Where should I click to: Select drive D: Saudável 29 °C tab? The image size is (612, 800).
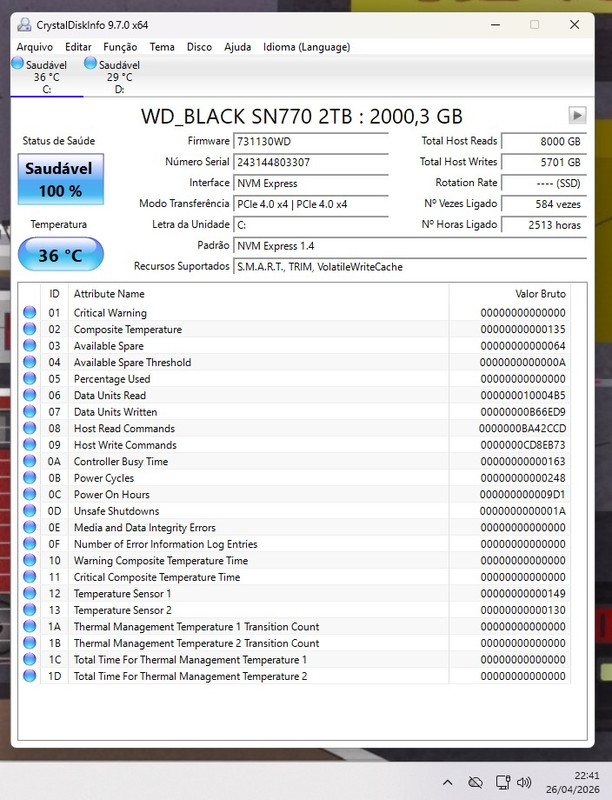119,77
